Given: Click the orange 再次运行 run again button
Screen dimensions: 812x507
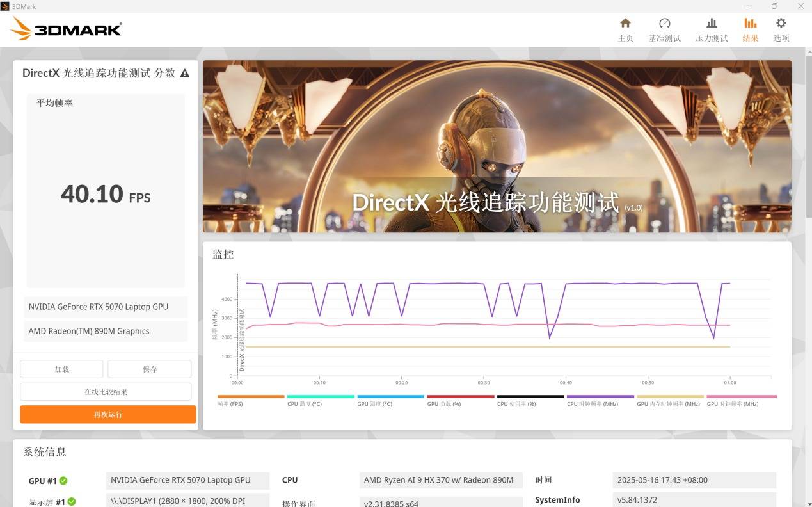Looking at the screenshot, I should (107, 414).
